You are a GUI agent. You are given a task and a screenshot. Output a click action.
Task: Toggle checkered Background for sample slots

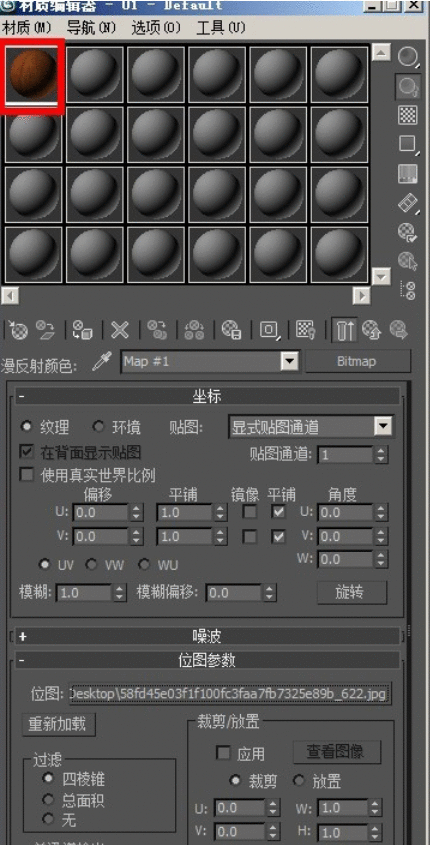[410, 115]
